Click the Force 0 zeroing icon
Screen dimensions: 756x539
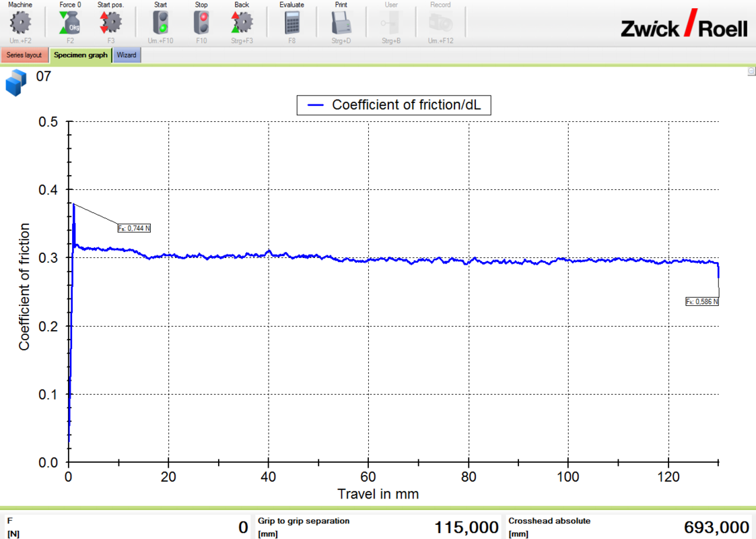(70, 24)
